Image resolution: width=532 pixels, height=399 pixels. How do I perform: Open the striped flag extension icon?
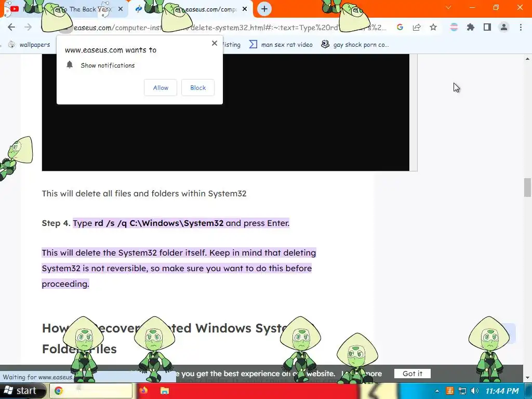(x=454, y=27)
